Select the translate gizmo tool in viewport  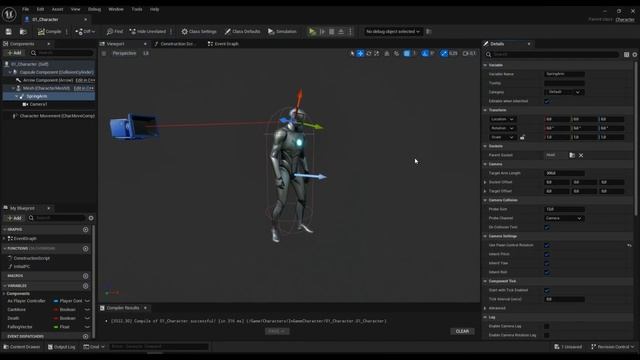360,53
